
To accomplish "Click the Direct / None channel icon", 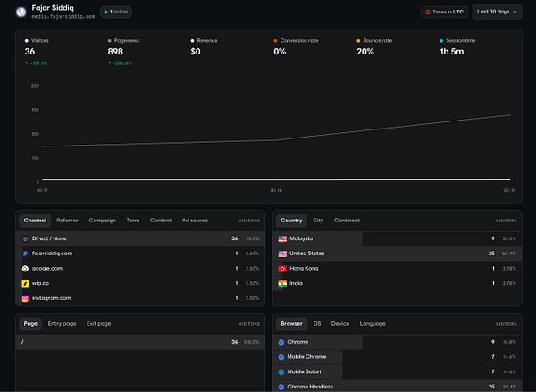I will [x=25, y=239].
